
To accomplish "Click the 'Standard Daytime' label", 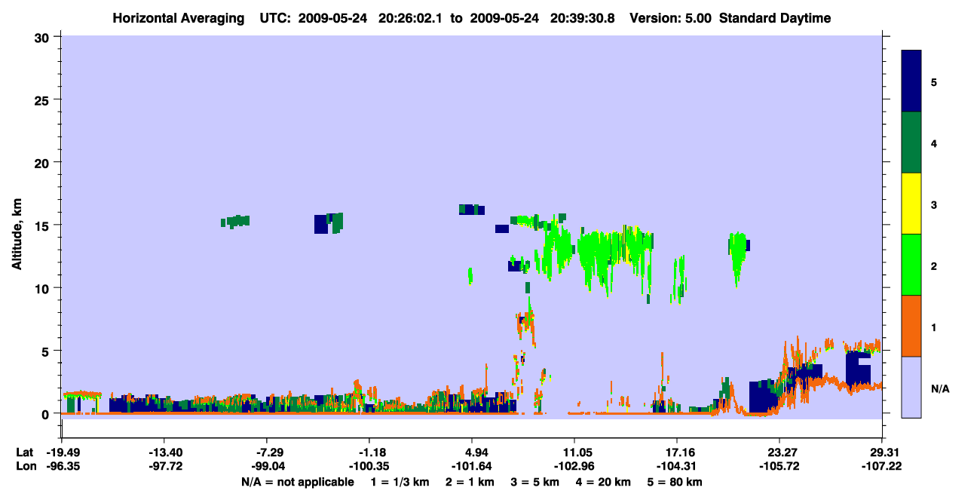I will (x=775, y=18).
